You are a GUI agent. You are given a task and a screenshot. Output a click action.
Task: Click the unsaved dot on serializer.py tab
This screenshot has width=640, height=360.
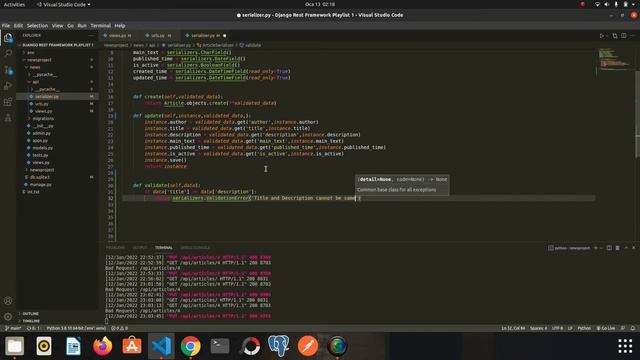pyautogui.click(x=225, y=36)
